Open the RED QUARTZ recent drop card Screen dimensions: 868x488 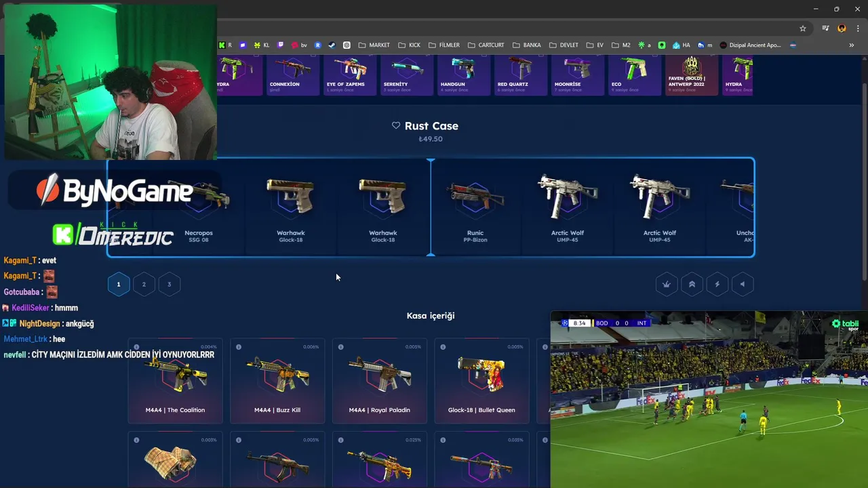click(521, 75)
